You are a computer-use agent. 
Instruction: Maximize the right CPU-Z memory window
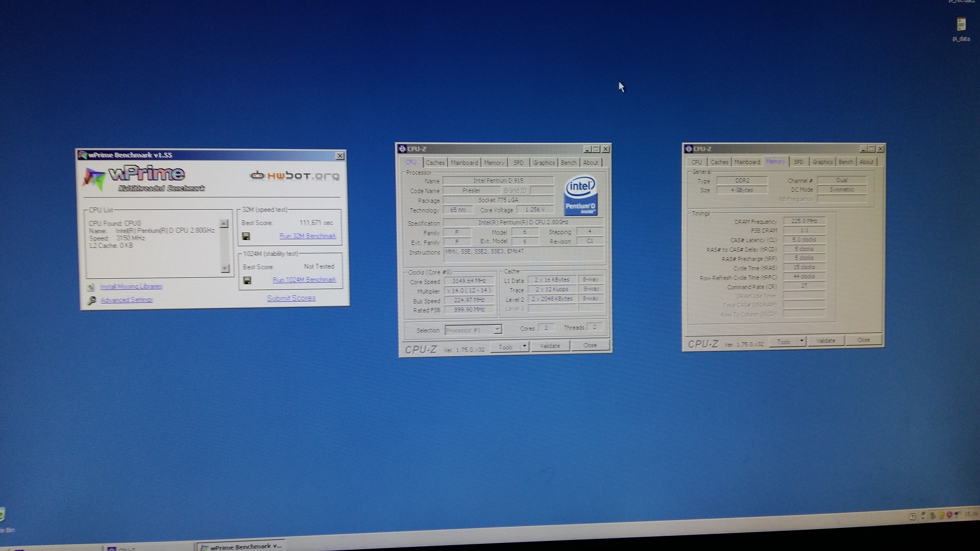(872, 149)
